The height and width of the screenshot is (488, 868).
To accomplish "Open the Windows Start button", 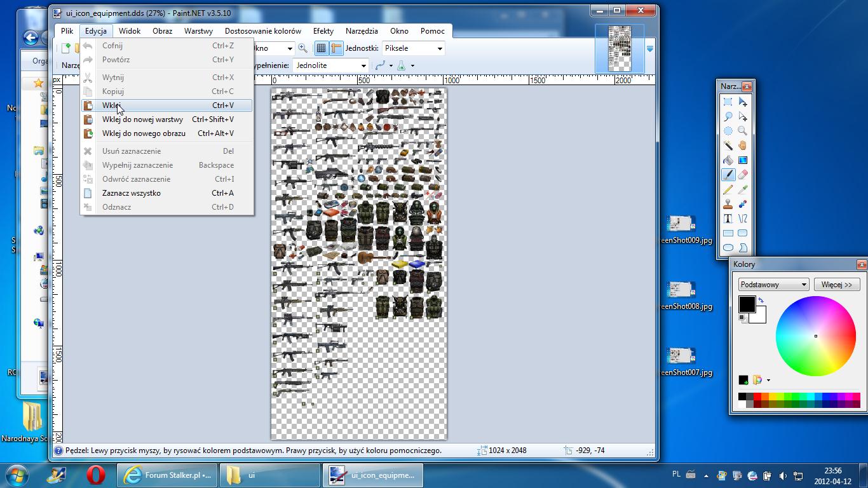I will [17, 475].
